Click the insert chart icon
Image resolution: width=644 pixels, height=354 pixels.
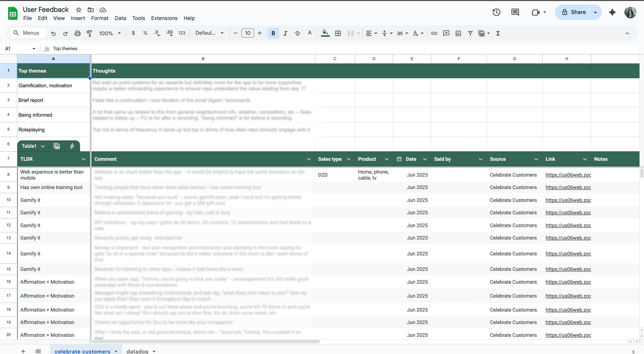point(458,33)
